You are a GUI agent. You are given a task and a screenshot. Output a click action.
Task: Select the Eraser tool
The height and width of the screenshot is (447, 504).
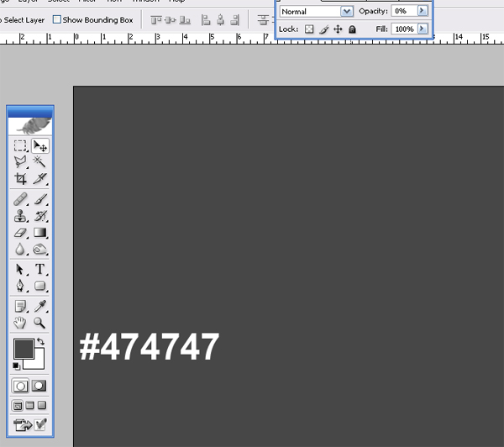(x=20, y=233)
